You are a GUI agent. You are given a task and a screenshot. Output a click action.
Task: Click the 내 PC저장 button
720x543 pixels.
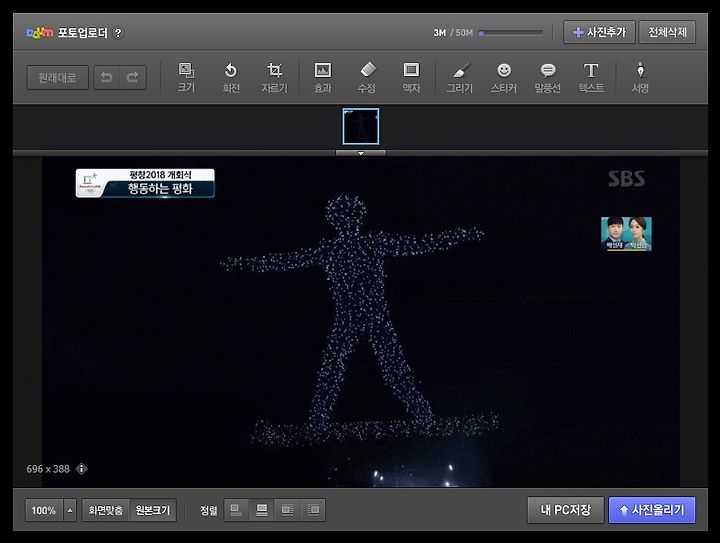(566, 510)
